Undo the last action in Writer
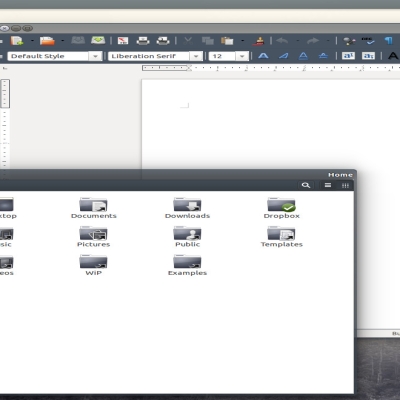The height and width of the screenshot is (400, 400). pos(282,41)
